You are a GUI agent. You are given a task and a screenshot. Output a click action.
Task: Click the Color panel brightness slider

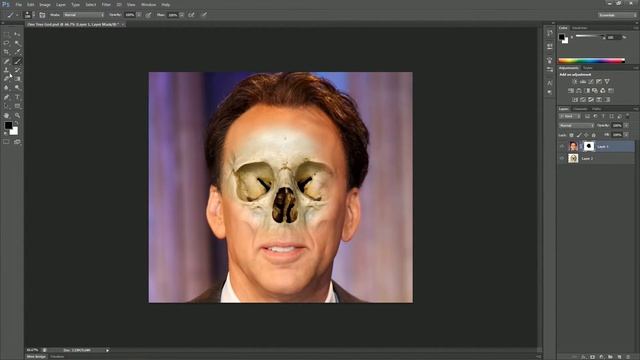590,37
